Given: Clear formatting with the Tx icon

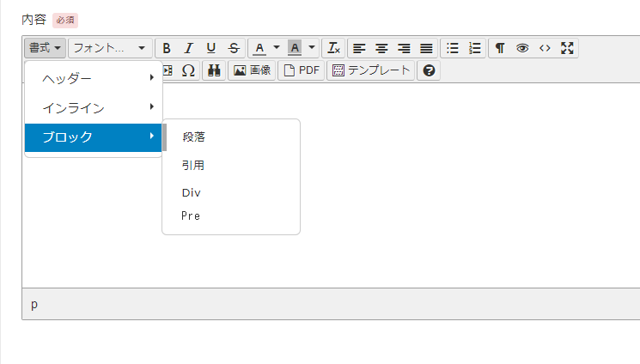Looking at the screenshot, I should click(333, 48).
